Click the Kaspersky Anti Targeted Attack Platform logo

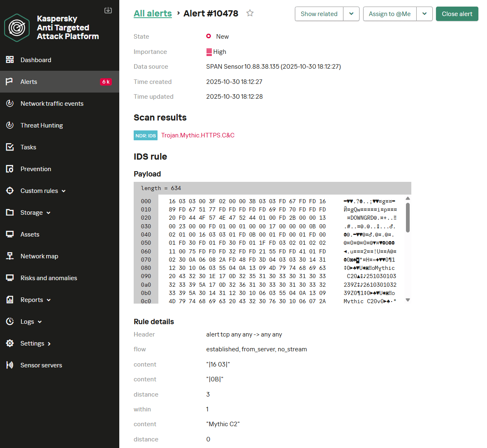point(17,28)
